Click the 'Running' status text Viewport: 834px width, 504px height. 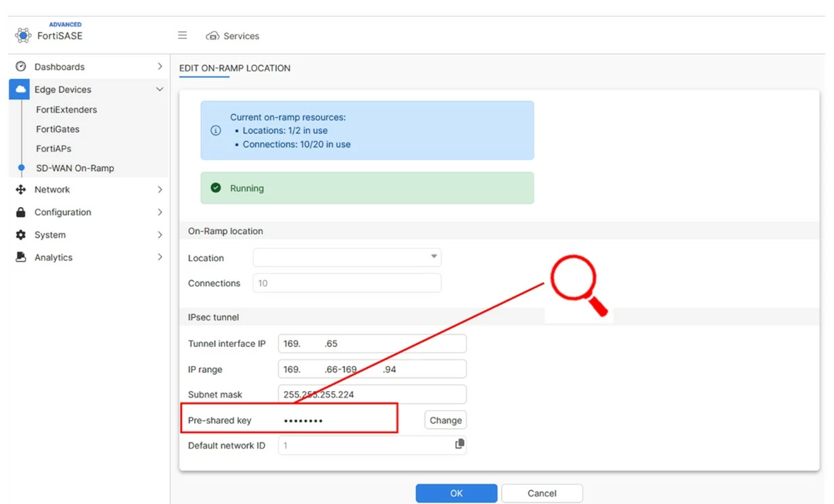pyautogui.click(x=247, y=188)
